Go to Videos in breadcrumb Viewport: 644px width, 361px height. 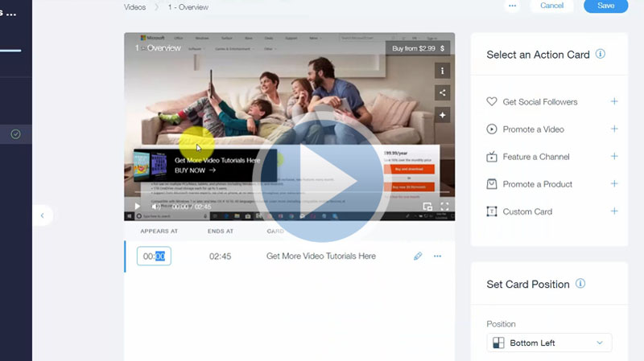click(135, 7)
